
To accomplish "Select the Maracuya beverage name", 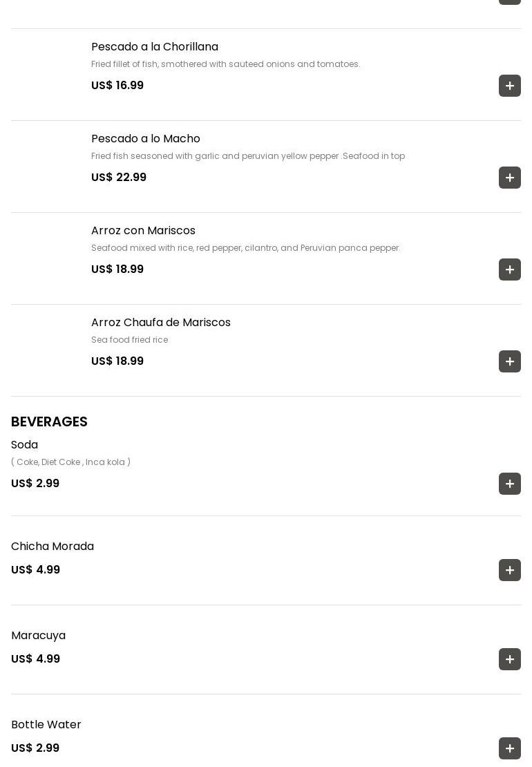I will point(39,636).
